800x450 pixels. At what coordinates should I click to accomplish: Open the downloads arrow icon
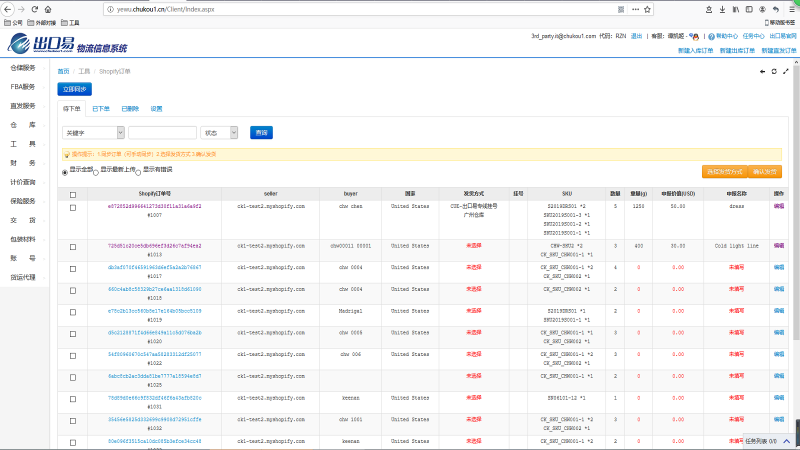[x=722, y=9]
